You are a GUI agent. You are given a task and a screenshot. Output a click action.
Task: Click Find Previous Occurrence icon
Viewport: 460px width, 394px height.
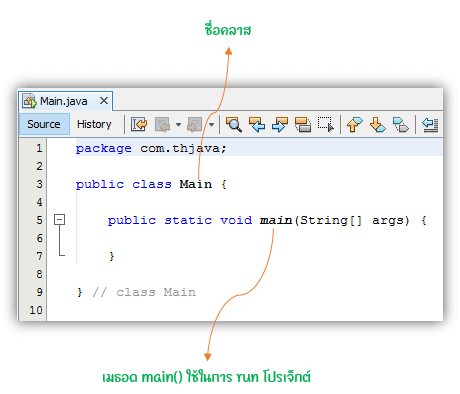click(x=257, y=124)
